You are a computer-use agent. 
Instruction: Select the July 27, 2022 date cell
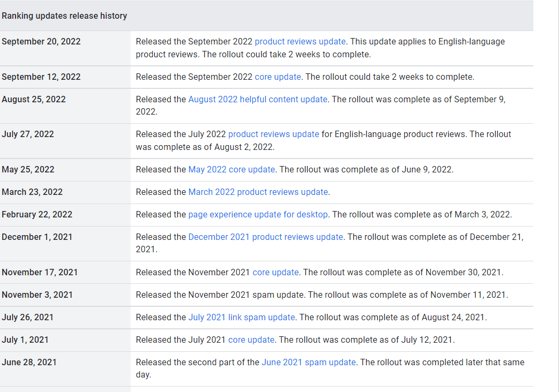(x=65, y=141)
